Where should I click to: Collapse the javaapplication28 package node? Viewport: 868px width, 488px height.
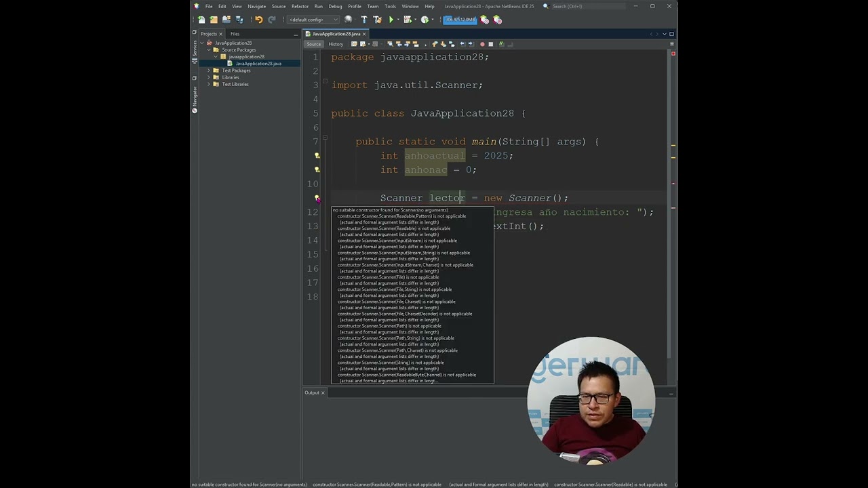[x=215, y=57]
